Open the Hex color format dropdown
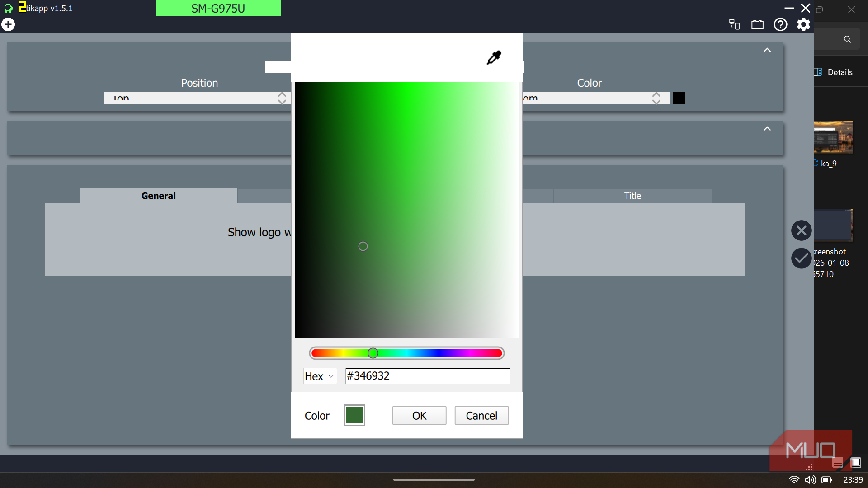The width and height of the screenshot is (868, 488). tap(320, 376)
